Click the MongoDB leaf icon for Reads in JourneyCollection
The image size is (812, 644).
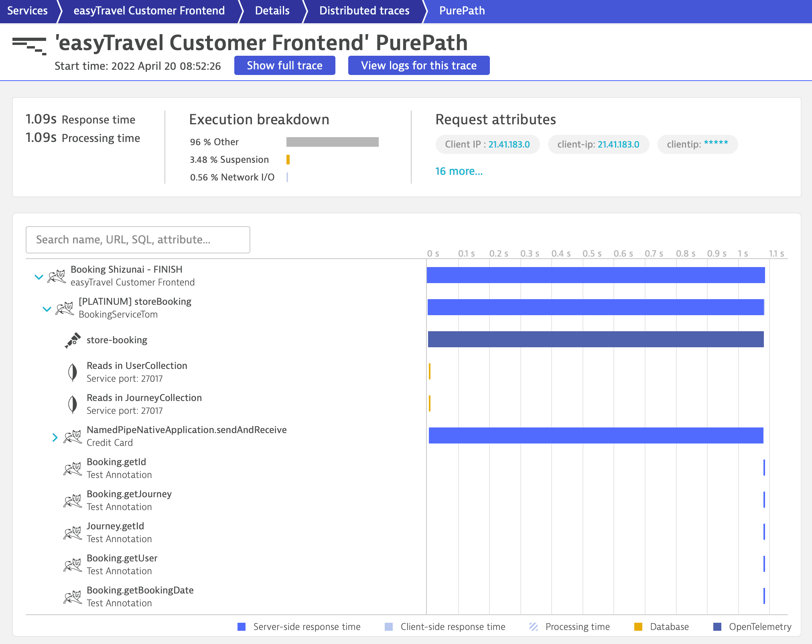pos(73,404)
